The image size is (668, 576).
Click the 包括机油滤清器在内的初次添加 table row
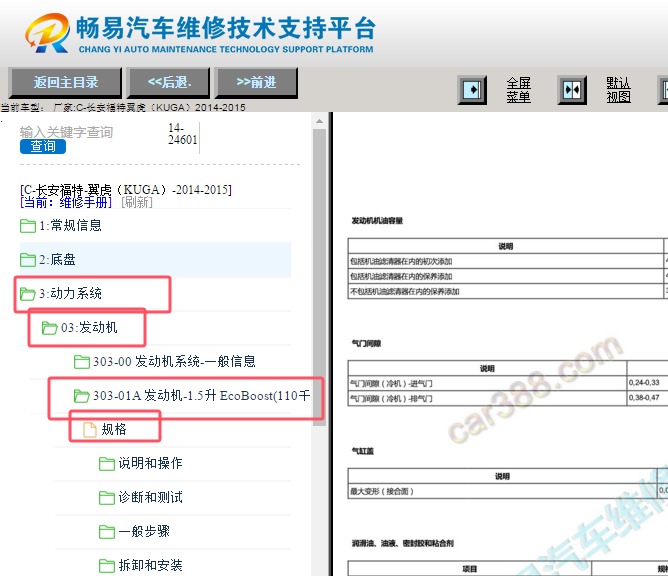click(x=508, y=261)
